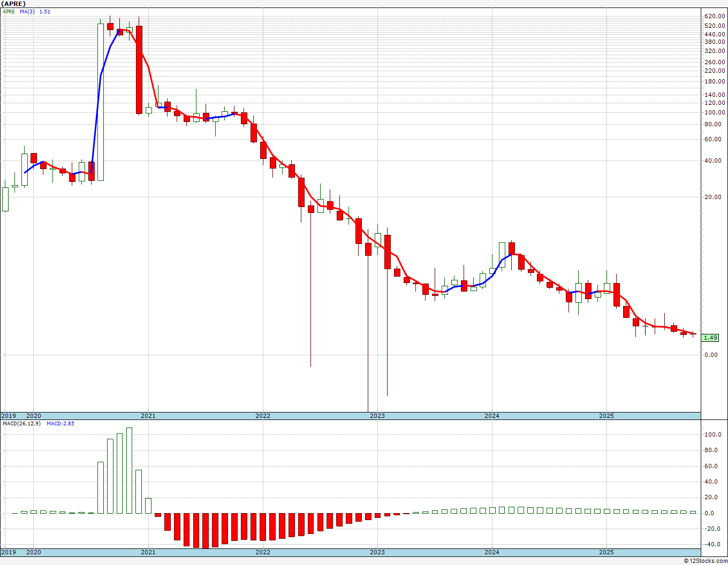
Task: Click the 0.00 price axis label
Action: [x=711, y=355]
